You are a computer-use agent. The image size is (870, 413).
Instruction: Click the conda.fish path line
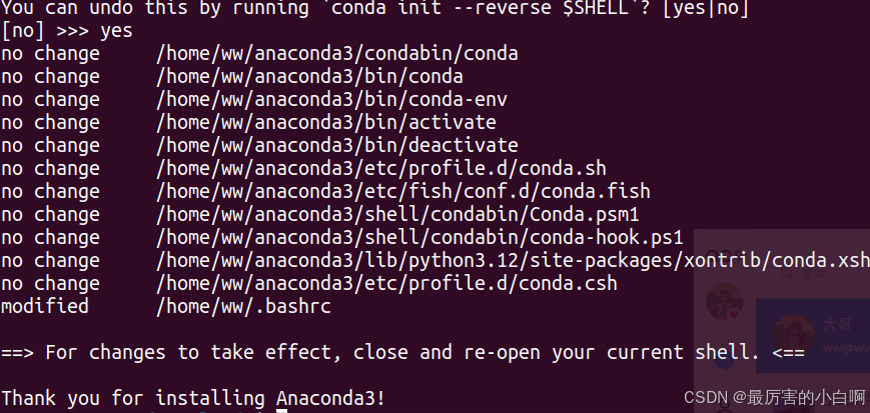point(403,192)
